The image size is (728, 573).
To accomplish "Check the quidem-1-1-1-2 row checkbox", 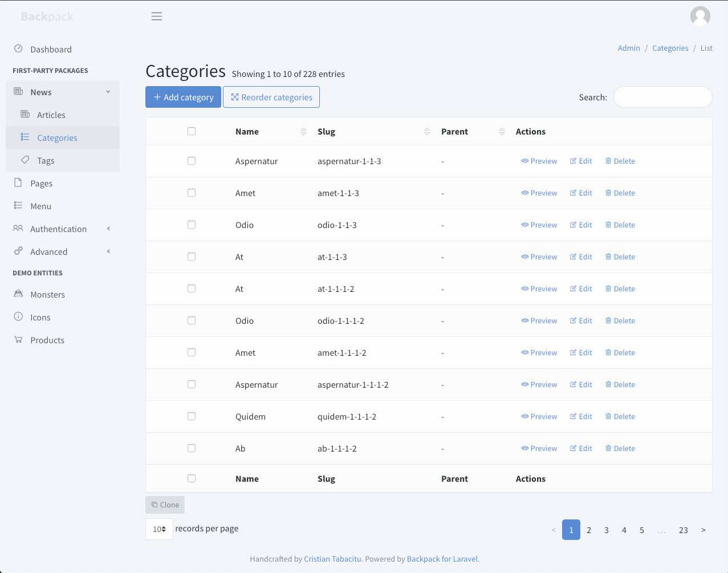I will [192, 416].
